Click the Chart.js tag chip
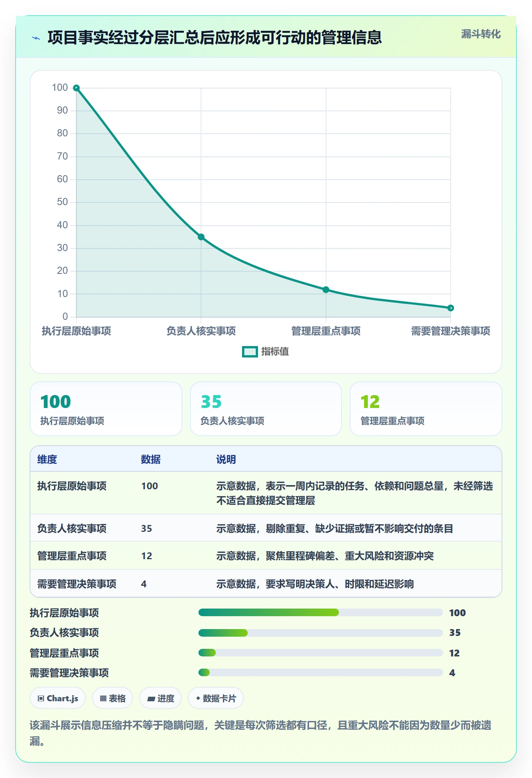 (x=58, y=698)
